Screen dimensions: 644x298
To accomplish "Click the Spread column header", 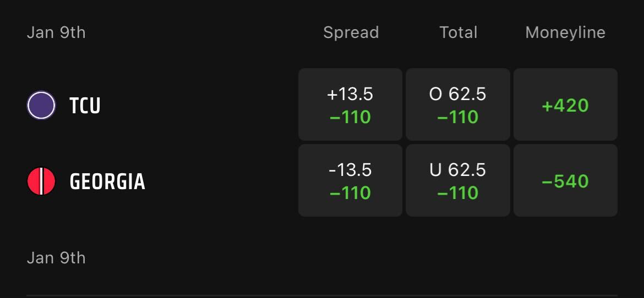I will 351,32.
